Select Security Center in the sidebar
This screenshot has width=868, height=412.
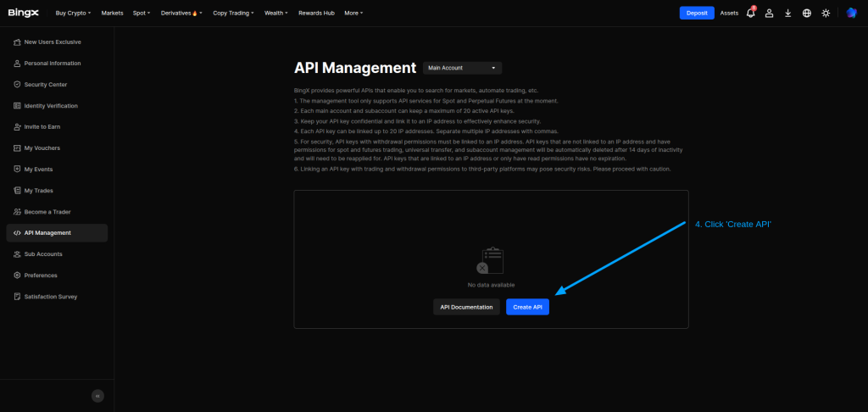(x=46, y=85)
